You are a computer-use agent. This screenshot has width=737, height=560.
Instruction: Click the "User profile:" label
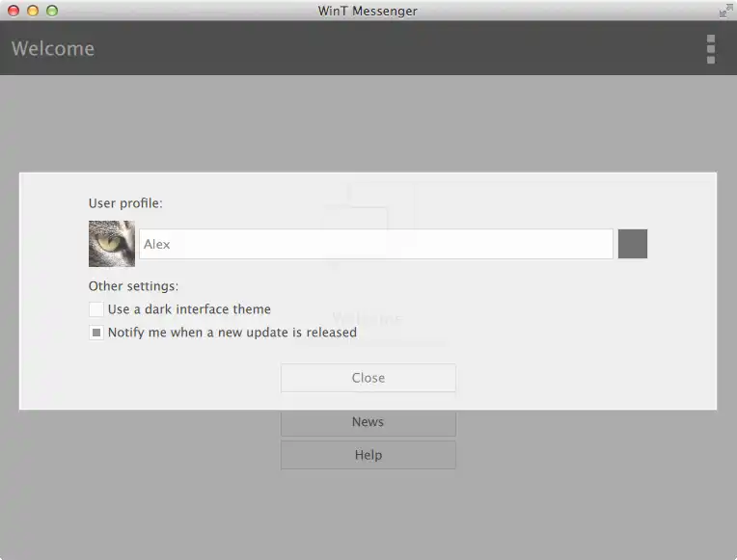click(x=125, y=203)
